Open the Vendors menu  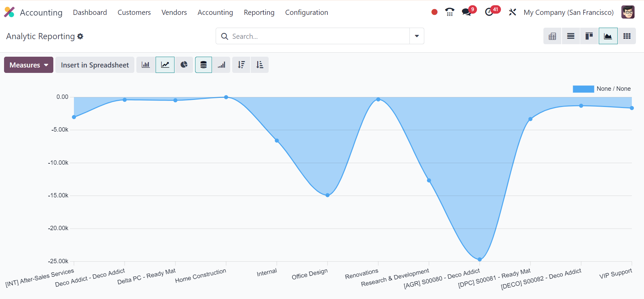[174, 12]
